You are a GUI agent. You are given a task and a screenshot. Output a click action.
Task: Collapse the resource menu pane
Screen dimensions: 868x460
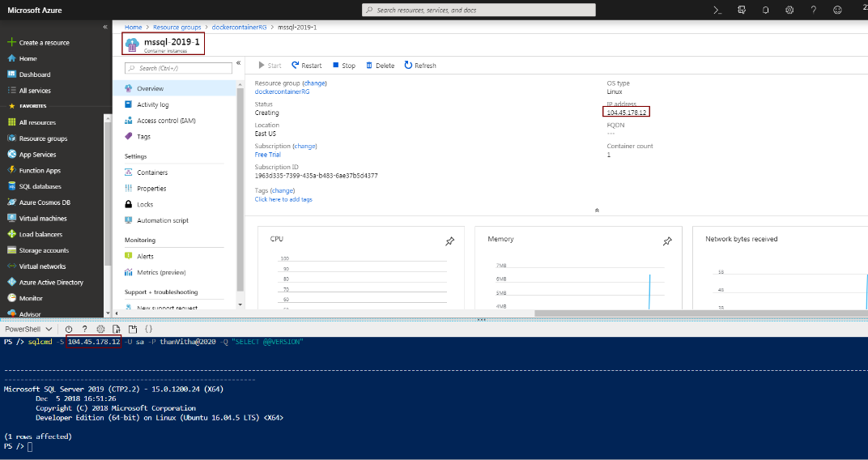(238, 63)
